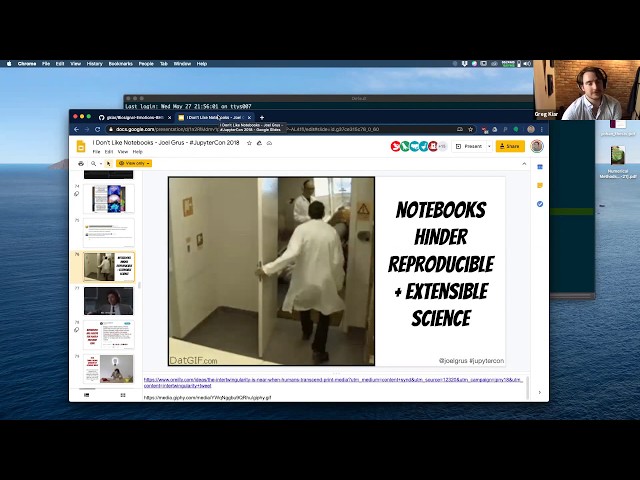Select slide 74 thumbnail with colorful image

coord(109,199)
